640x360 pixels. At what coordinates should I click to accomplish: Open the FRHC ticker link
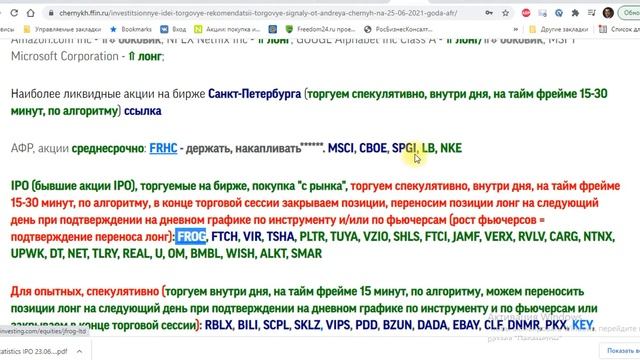pos(163,148)
